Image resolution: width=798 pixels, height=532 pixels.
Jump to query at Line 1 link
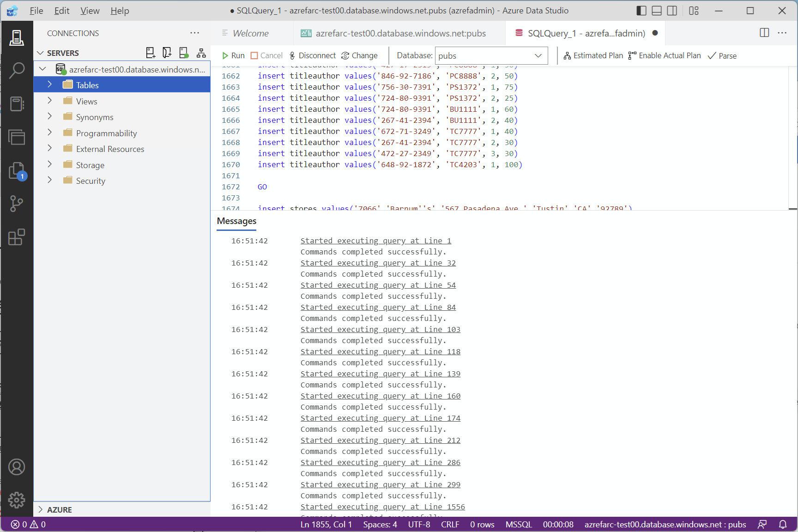pos(376,241)
